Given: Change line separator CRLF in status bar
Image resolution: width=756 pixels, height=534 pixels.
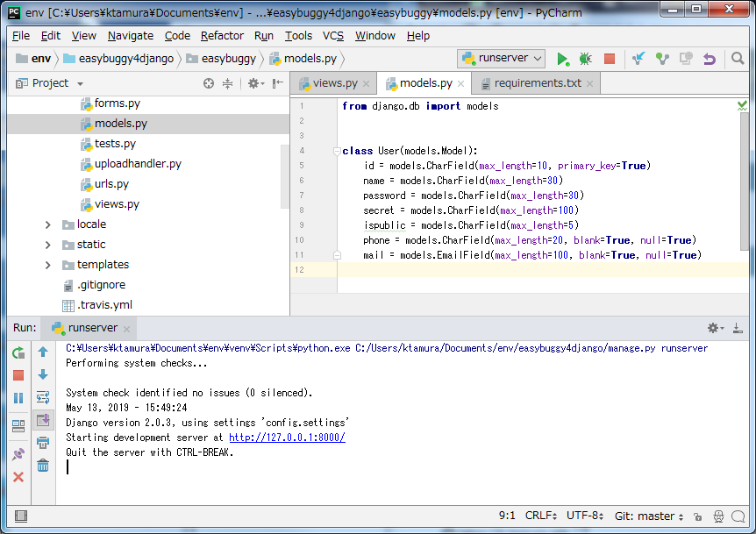Looking at the screenshot, I should click(x=540, y=516).
